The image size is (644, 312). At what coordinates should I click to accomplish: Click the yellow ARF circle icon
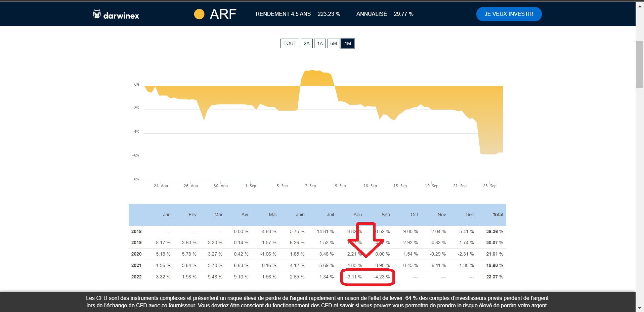pyautogui.click(x=199, y=14)
